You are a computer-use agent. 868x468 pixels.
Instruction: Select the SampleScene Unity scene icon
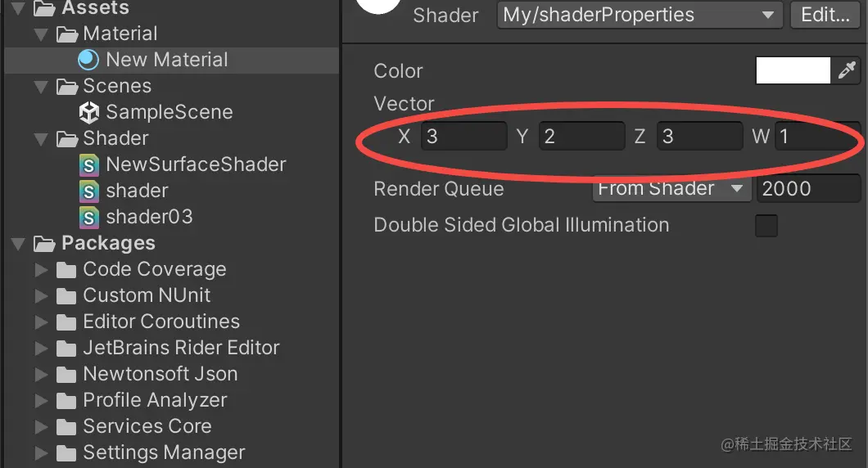(88, 112)
